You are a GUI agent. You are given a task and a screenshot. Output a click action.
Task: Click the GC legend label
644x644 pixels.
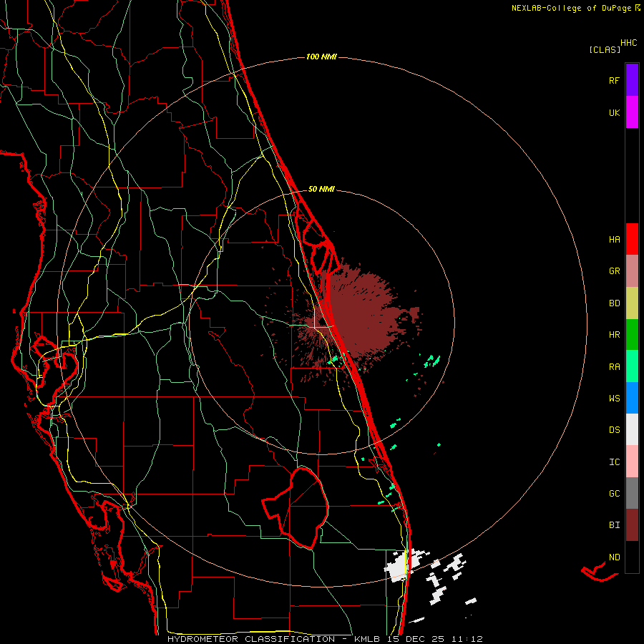[x=614, y=494]
